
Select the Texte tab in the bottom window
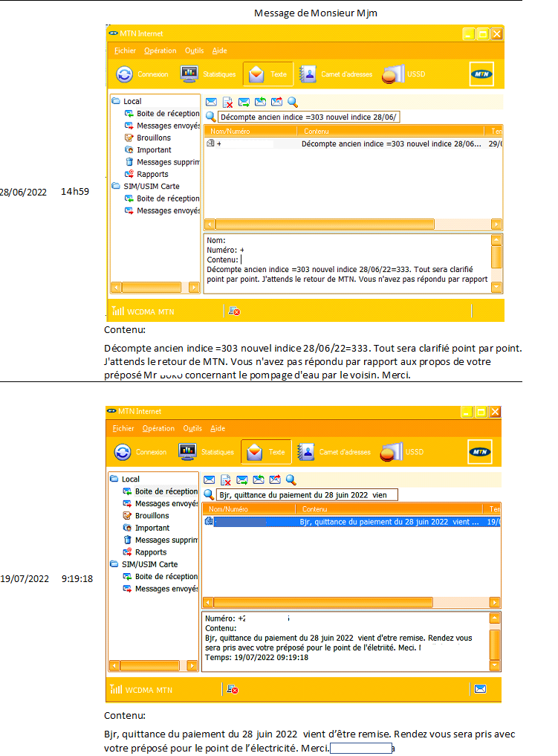click(x=266, y=452)
